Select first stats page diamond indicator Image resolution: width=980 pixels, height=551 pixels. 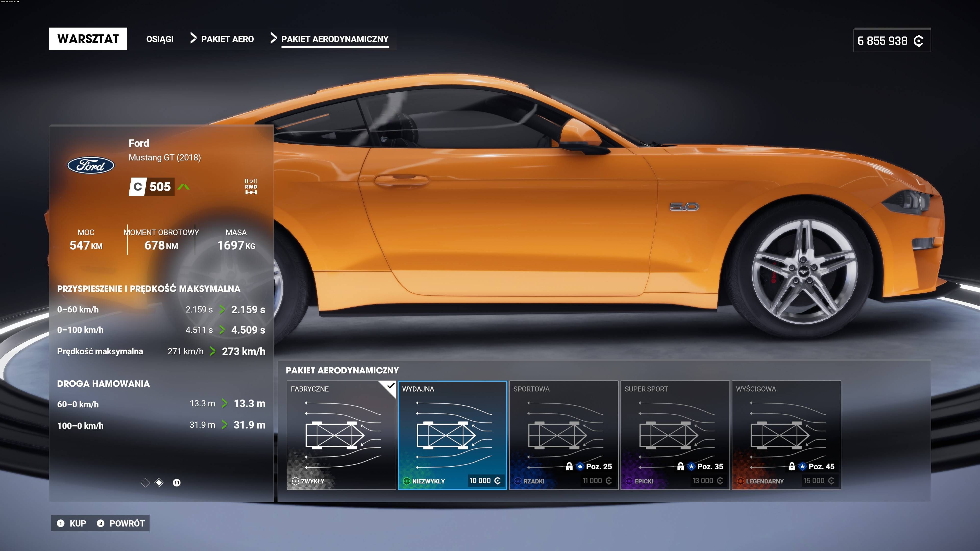click(145, 483)
